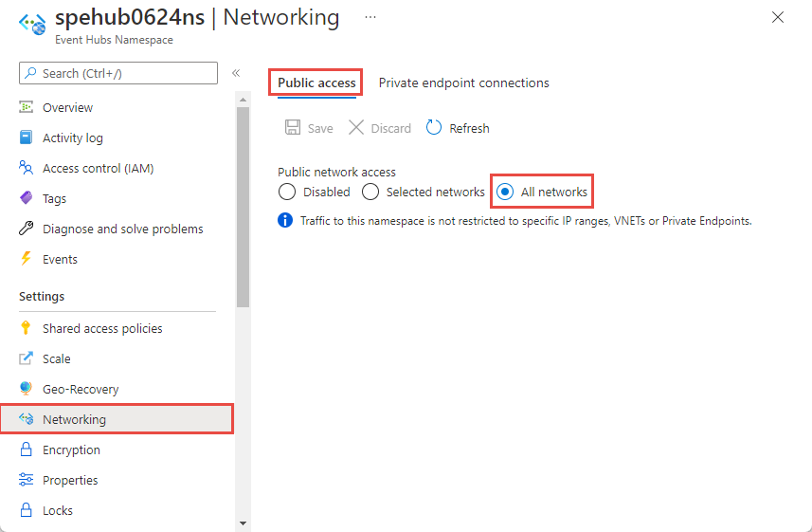This screenshot has height=532, width=812.
Task: Collapse the sidebar menu chevron
Action: [236, 73]
